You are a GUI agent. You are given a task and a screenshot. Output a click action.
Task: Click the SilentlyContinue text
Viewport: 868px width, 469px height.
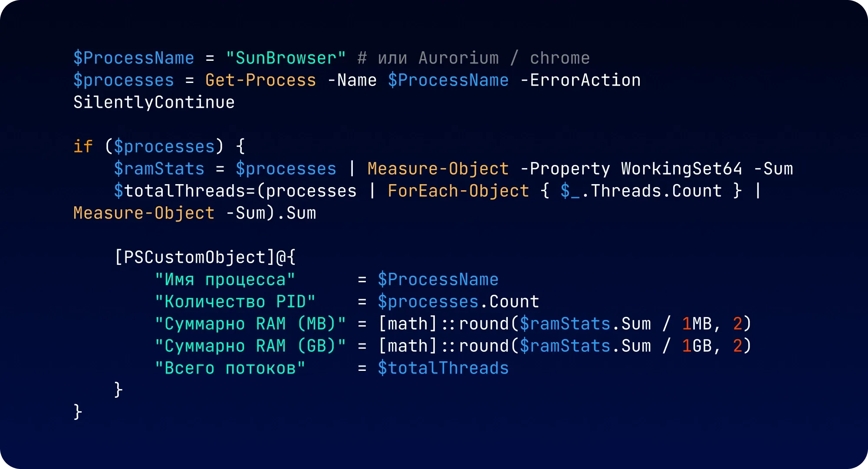154,102
